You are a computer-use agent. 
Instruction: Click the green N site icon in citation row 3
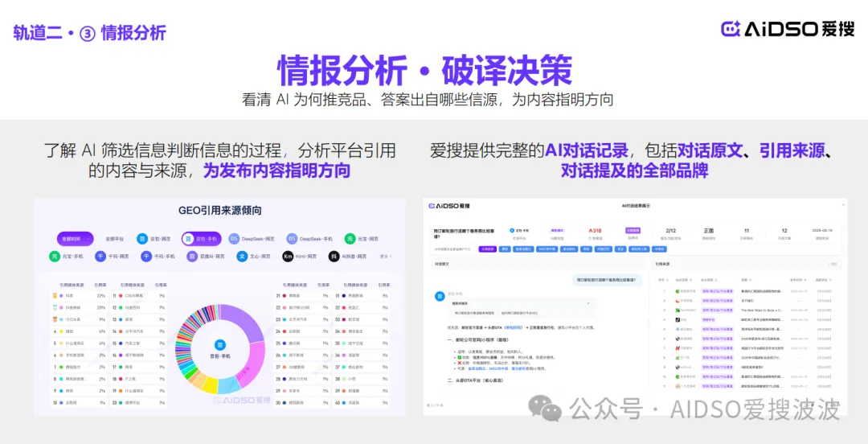coord(677,310)
